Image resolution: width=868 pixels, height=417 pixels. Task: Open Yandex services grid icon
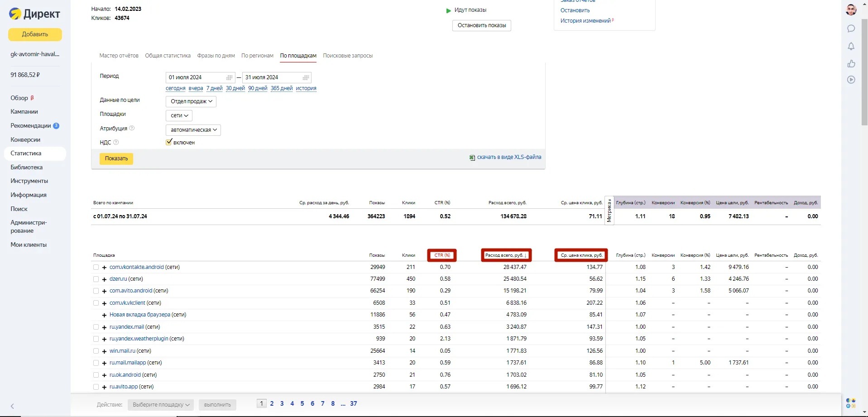(x=851, y=403)
